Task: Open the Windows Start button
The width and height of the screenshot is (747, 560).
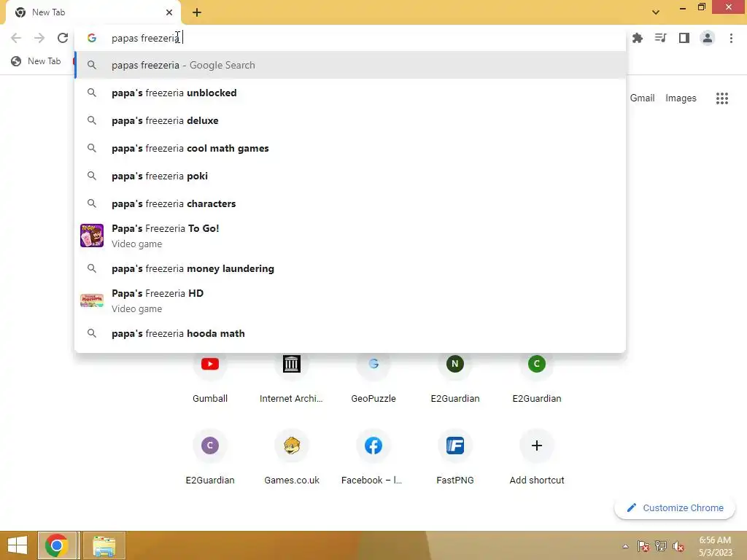Action: pyautogui.click(x=18, y=545)
